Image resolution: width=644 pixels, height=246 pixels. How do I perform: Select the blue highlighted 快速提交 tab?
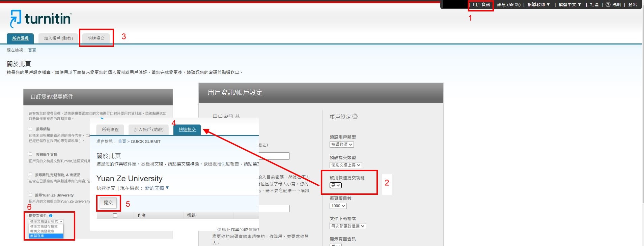187,130
